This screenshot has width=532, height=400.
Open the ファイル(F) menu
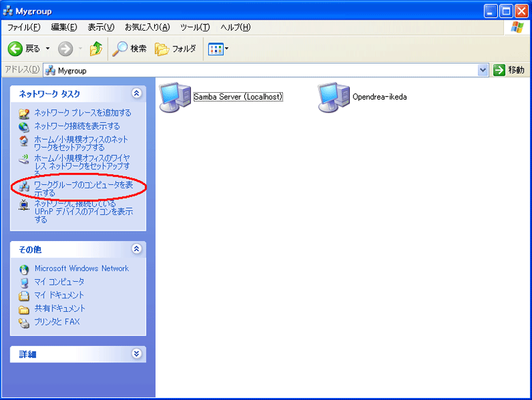24,27
